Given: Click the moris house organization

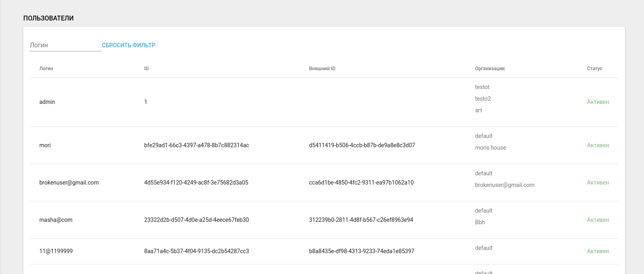Looking at the screenshot, I should (x=490, y=148).
